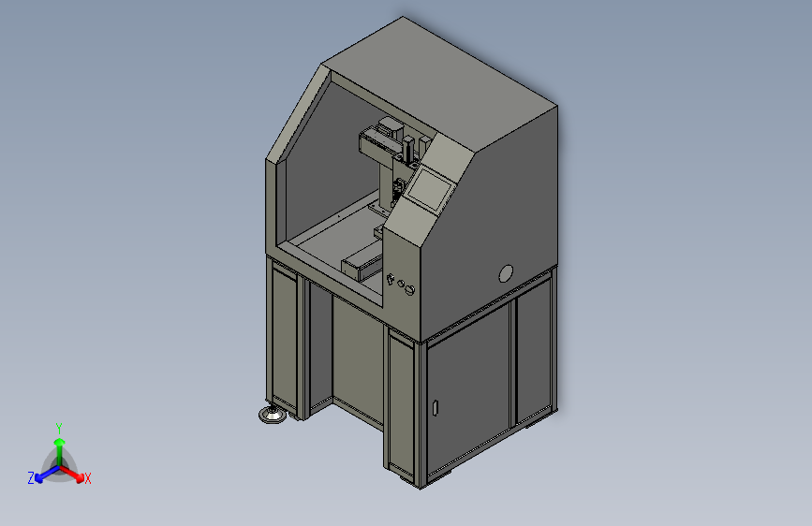Select the cabinet door handle
The height and width of the screenshot is (526, 812).
[435, 407]
